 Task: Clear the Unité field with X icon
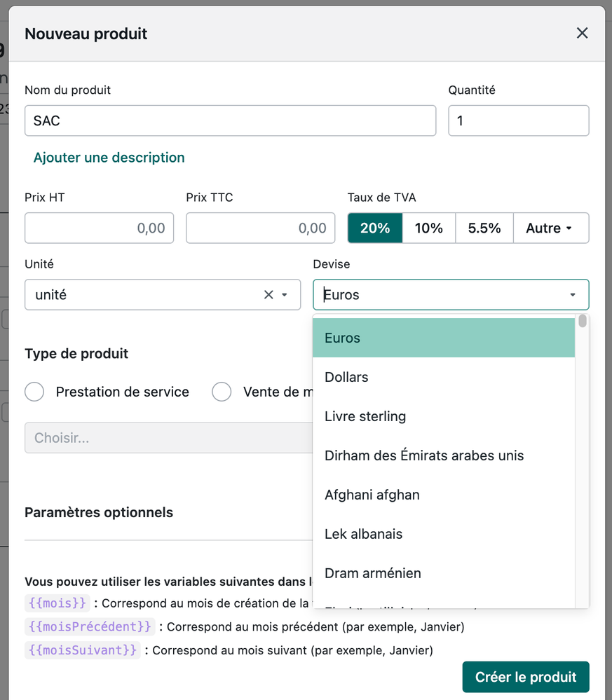tap(268, 295)
